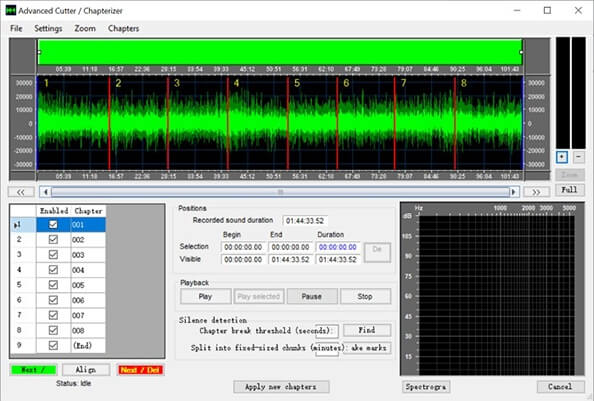Click the red marker before chapter 3
The height and width of the screenshot is (401, 594).
tap(168, 123)
